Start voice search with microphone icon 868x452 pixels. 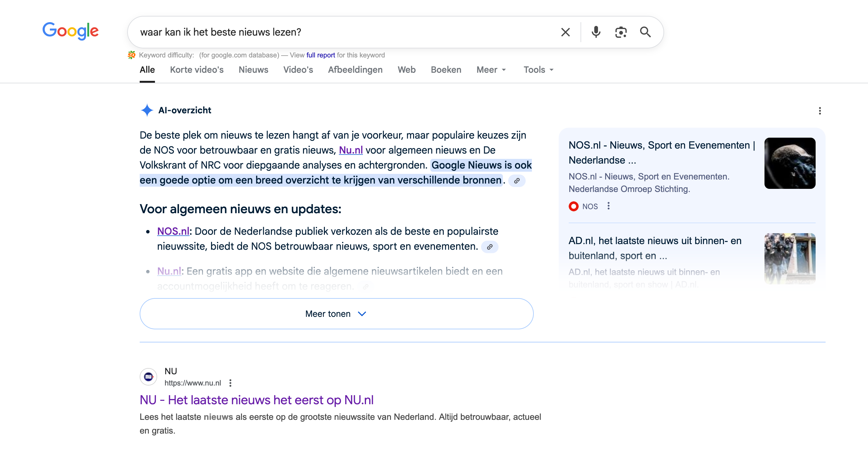[596, 32]
